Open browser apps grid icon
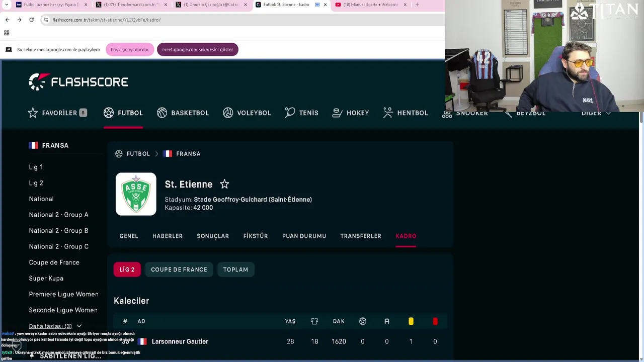This screenshot has height=362, width=644. (7, 33)
